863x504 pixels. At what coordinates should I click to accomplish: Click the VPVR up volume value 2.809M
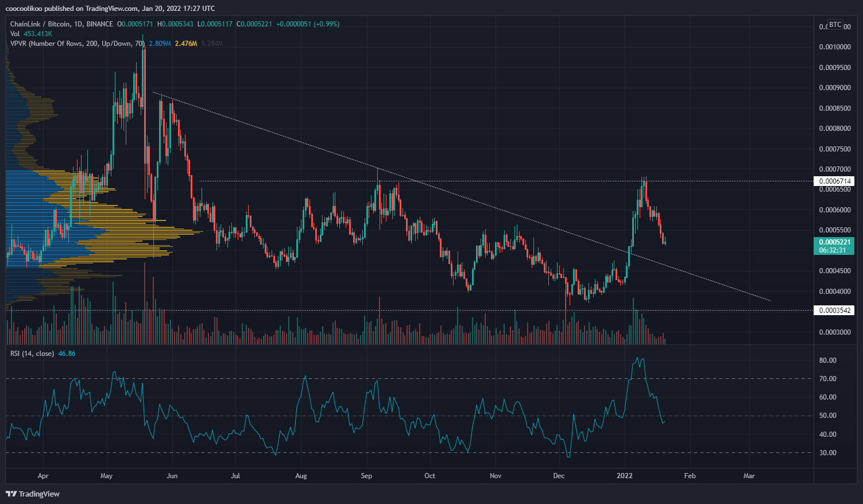160,44
